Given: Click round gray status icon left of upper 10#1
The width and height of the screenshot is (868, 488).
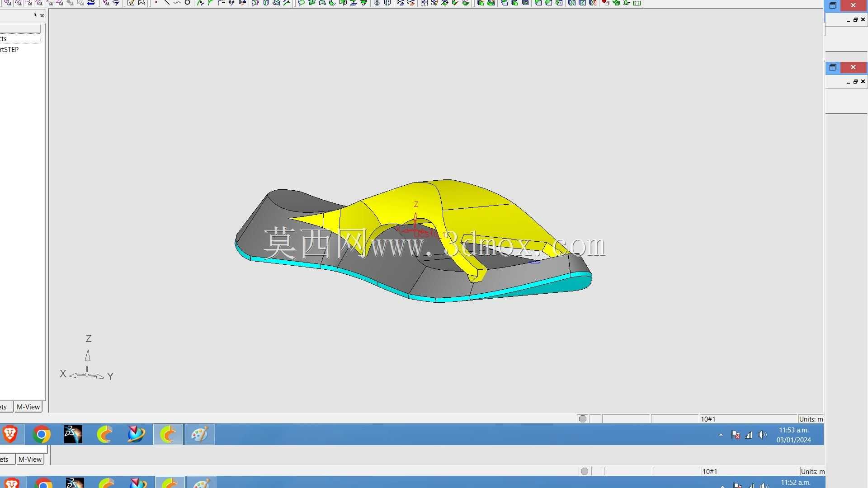Looking at the screenshot, I should 583,419.
